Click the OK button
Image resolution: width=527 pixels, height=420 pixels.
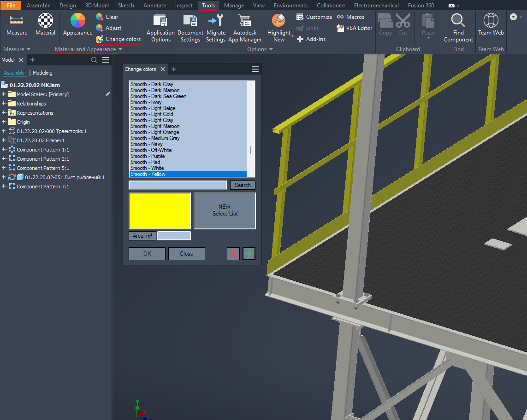pyautogui.click(x=147, y=254)
